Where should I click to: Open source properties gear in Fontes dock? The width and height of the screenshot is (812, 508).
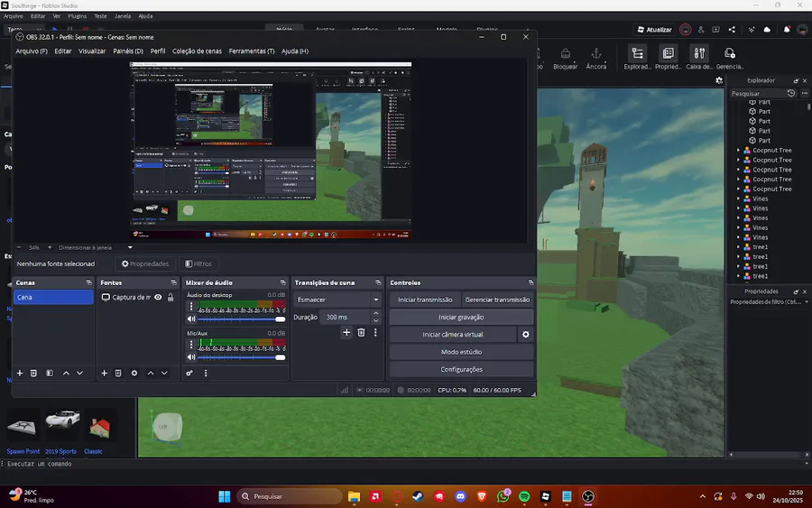tap(134, 373)
